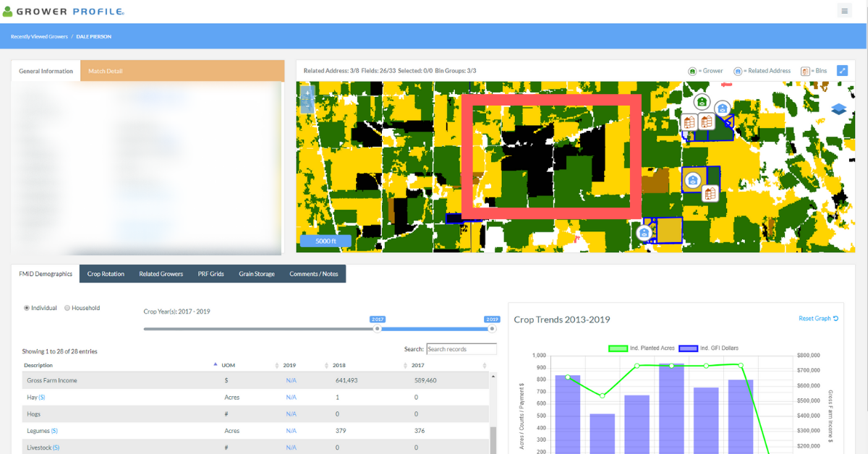The image size is (868, 454).
Task: Zoom in on the map
Action: pos(307,93)
